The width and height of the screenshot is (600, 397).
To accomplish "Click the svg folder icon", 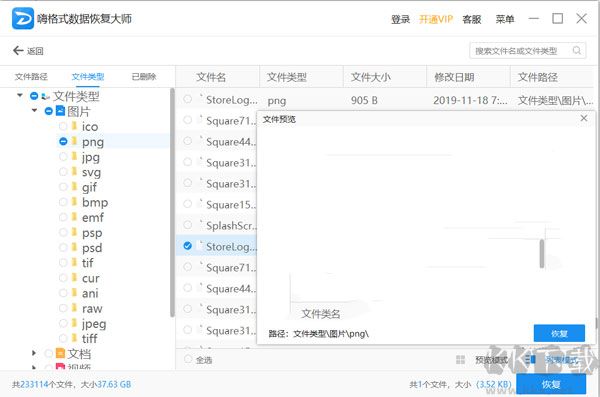I will (x=75, y=172).
